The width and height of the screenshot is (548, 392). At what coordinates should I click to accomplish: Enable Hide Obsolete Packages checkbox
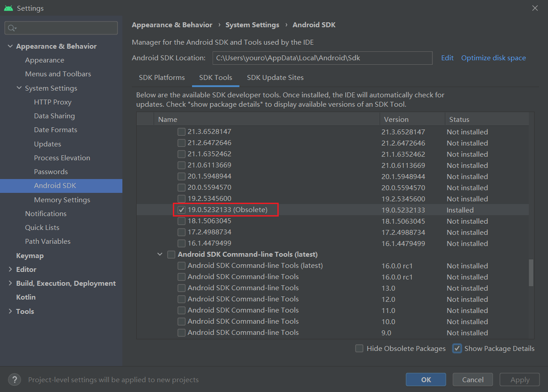pos(359,349)
